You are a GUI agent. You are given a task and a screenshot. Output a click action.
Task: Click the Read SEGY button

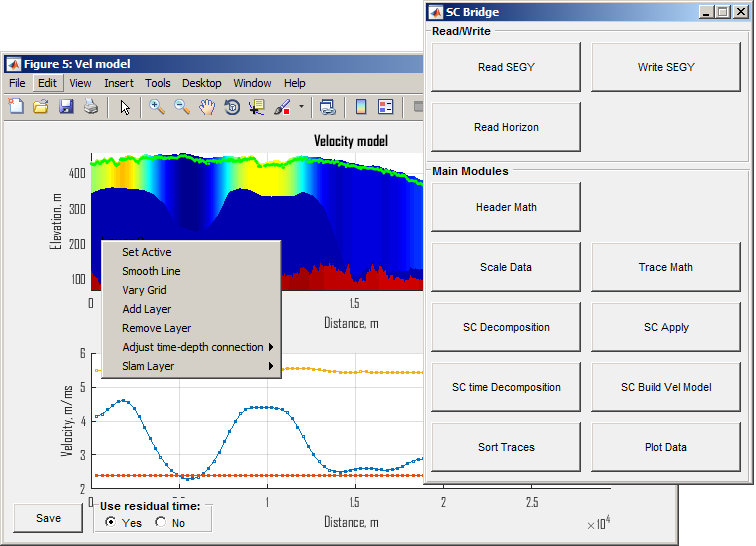(x=506, y=67)
